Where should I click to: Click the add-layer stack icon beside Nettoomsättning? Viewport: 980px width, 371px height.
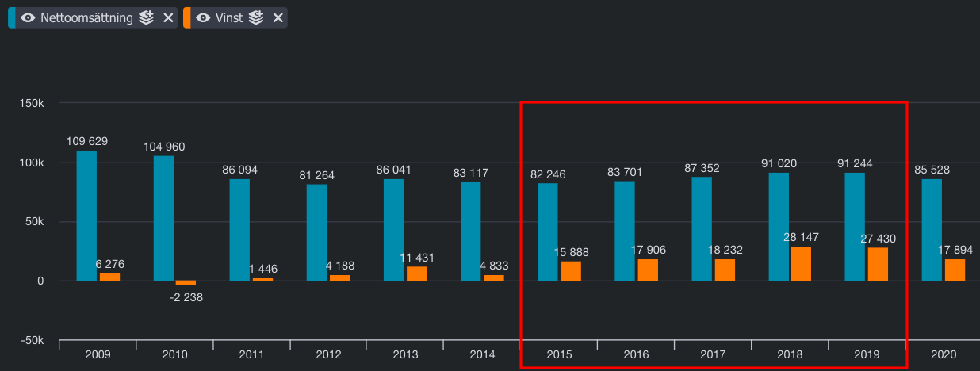(x=146, y=17)
